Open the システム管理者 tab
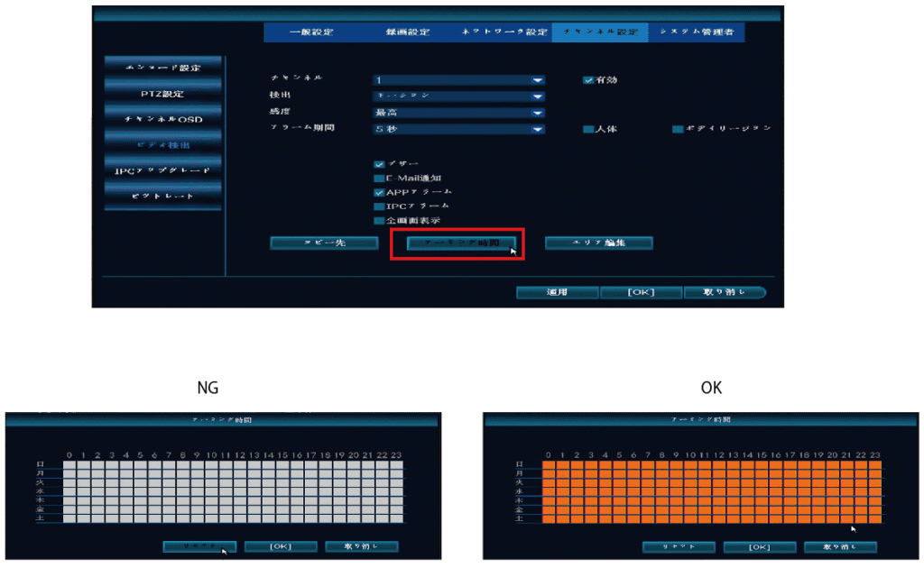This screenshot has width=924, height=568. point(696,32)
